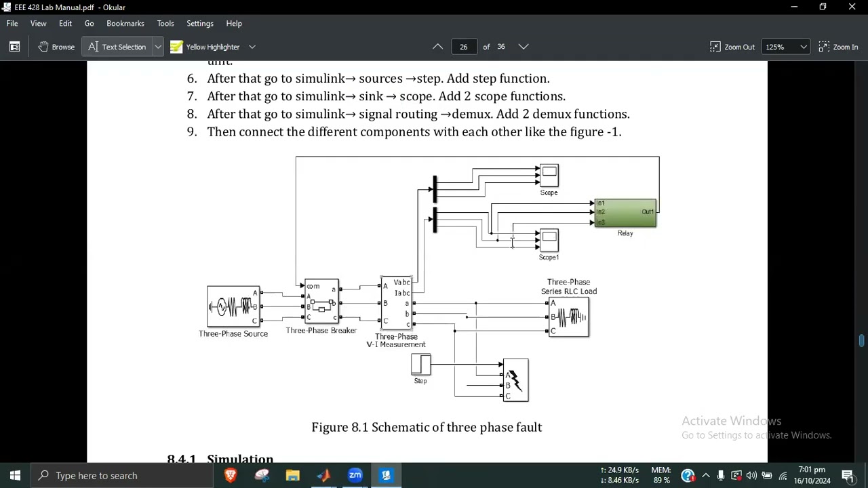868x488 pixels.
Task: Click the Three-Phase Series RLC Load block
Action: pos(569,317)
